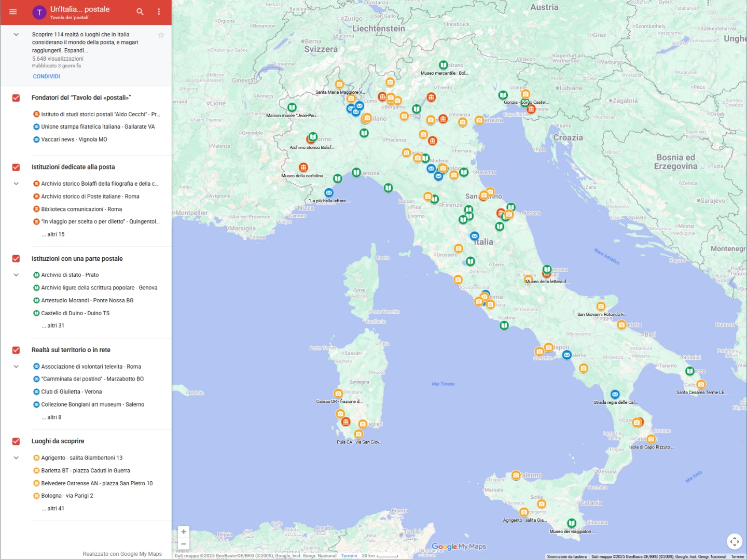This screenshot has width=747, height=560.
Task: Select the Gorizia borgo Castello orange marker
Action: (525, 94)
